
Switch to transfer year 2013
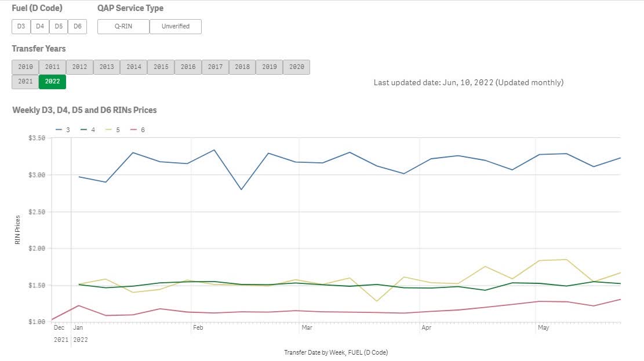point(107,67)
